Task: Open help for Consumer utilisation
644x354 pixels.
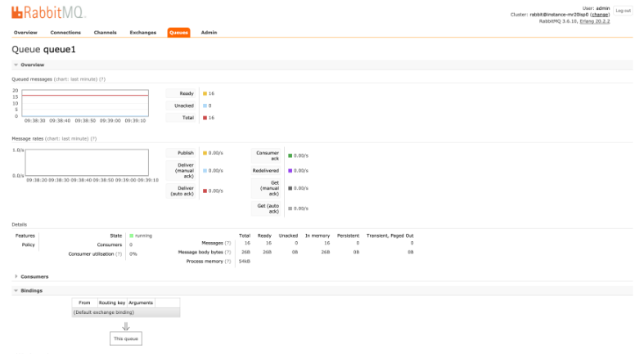Action: tap(119, 254)
